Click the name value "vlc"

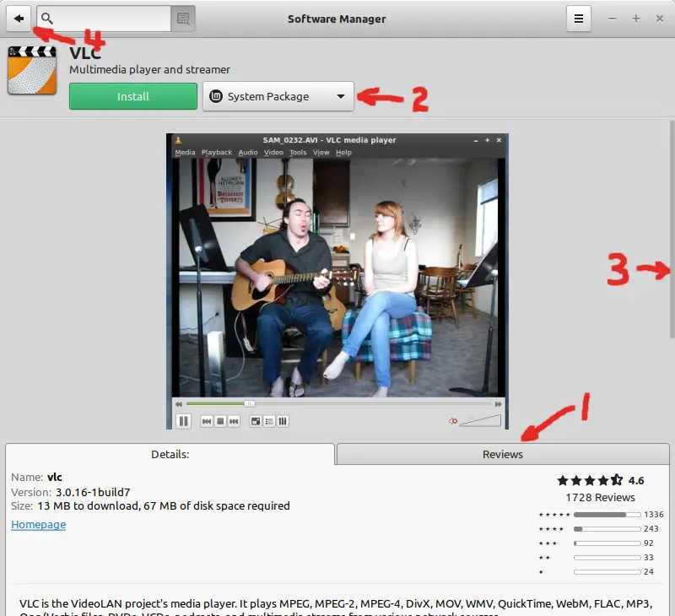[55, 477]
